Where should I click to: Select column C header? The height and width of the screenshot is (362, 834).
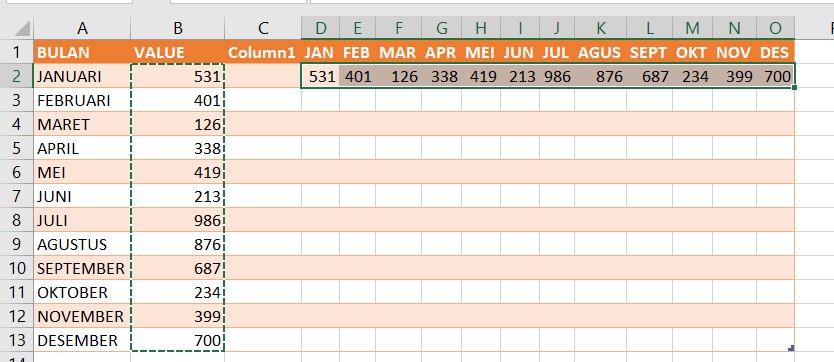click(x=263, y=28)
